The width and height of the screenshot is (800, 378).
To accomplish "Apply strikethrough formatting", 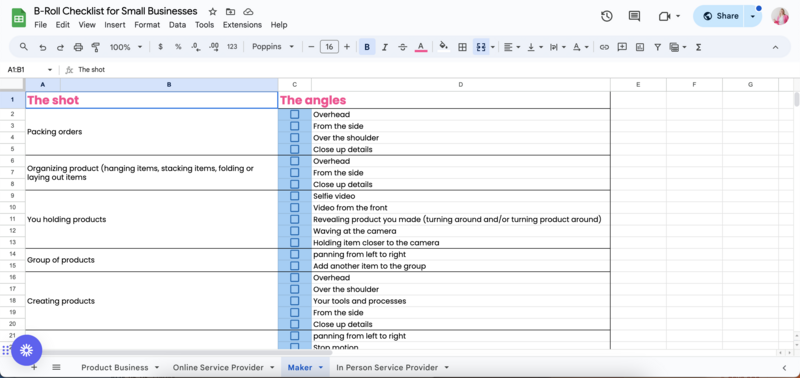I will (403, 47).
